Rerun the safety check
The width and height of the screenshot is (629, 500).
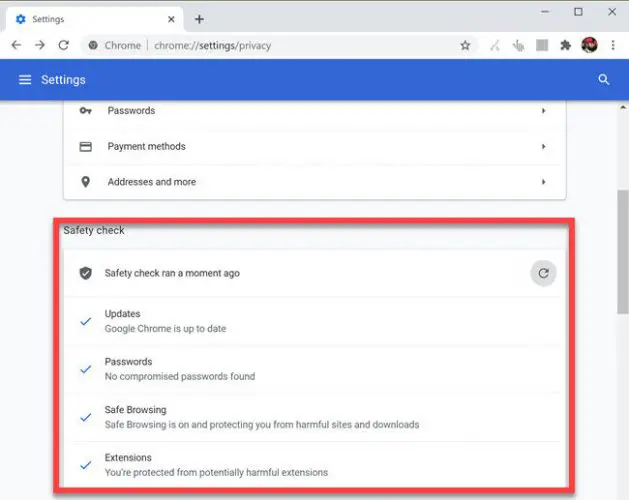[543, 273]
